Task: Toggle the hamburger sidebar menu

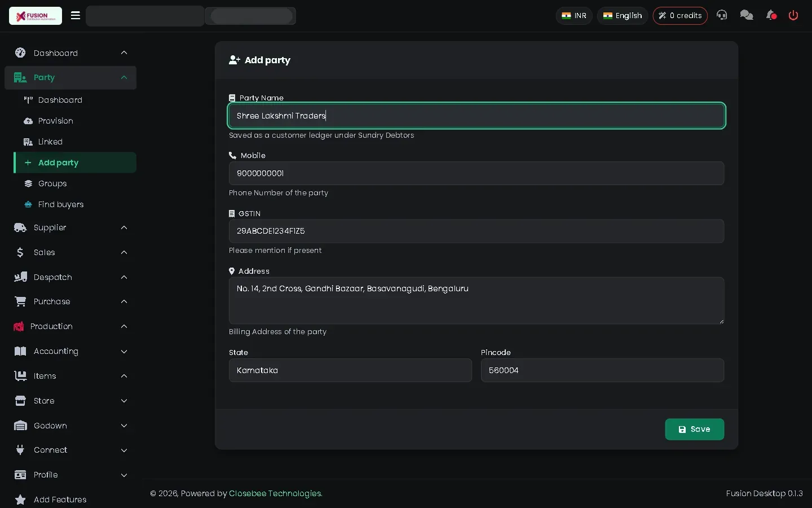Action: (x=76, y=16)
